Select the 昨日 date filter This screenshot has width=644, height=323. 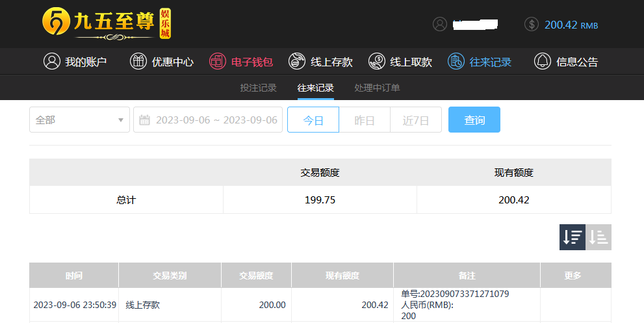(x=365, y=120)
